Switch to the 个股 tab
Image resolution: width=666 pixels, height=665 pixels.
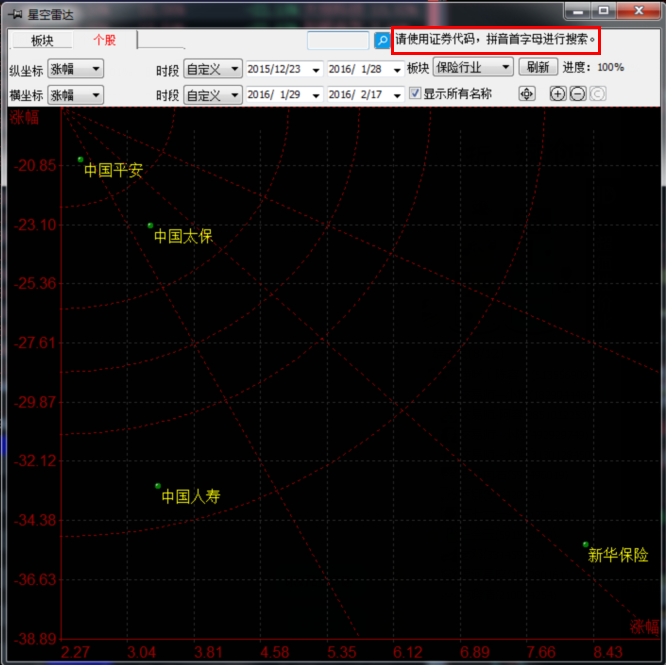pos(104,41)
